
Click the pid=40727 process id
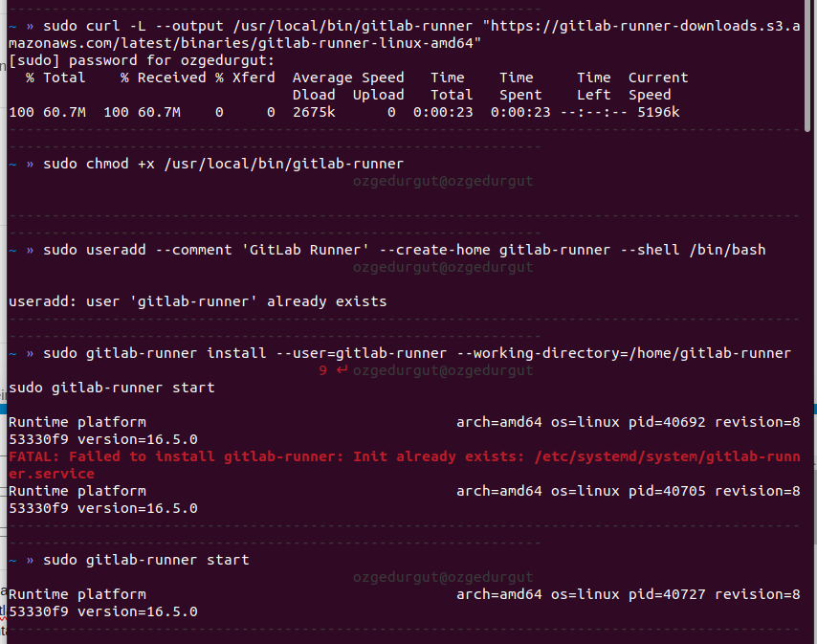click(x=670, y=594)
